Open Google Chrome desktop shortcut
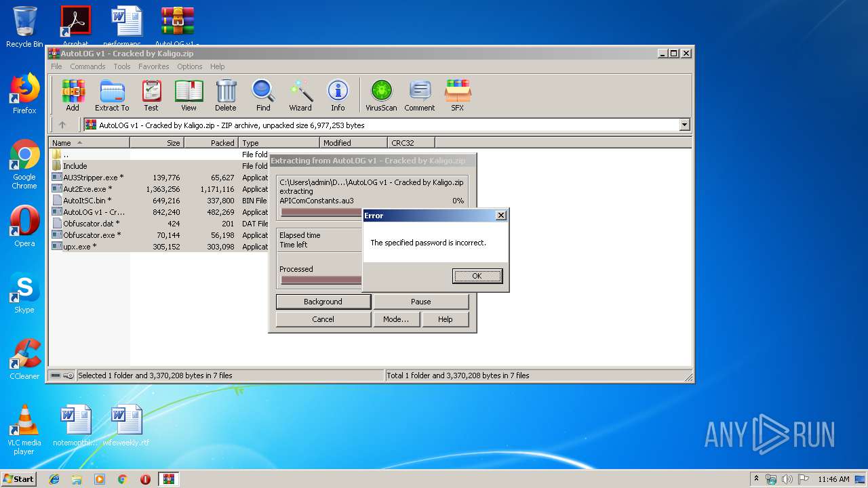868x488 pixels. (x=24, y=165)
